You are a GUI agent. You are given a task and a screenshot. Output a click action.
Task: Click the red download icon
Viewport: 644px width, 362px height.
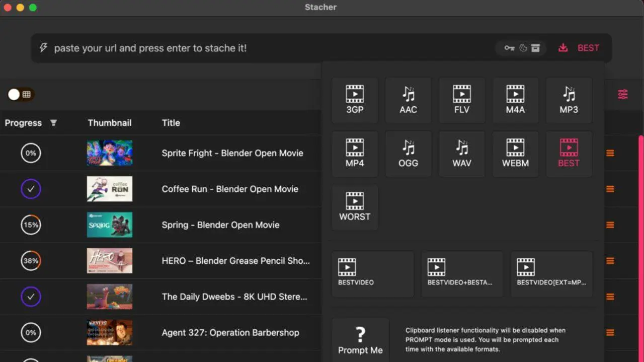(x=563, y=48)
